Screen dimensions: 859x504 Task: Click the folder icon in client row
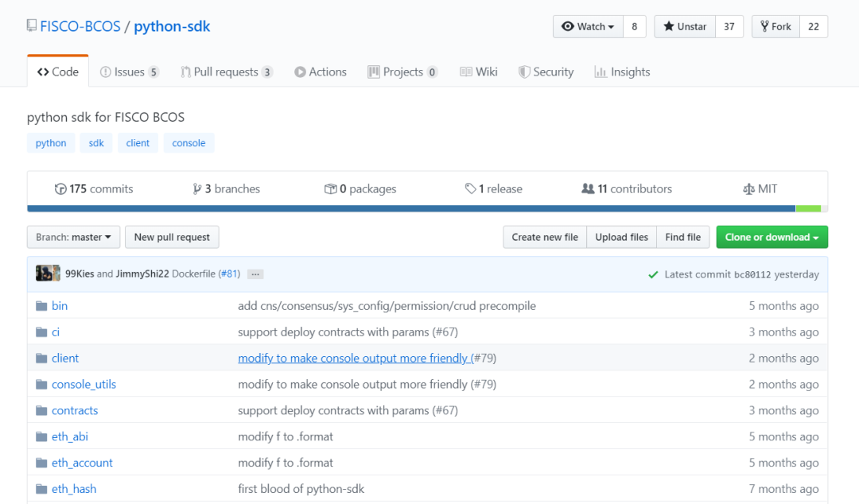(41, 359)
